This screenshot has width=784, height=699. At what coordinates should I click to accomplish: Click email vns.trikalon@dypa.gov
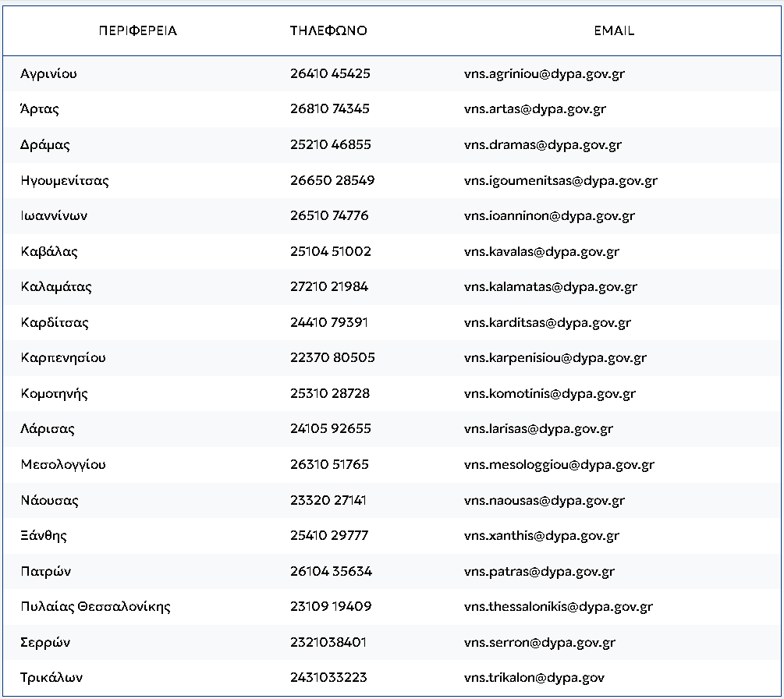click(534, 678)
